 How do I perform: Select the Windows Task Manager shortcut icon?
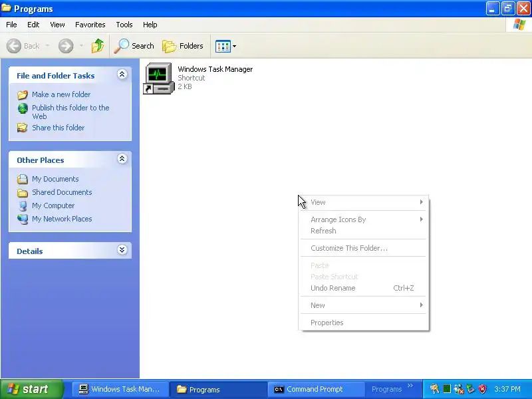click(x=159, y=78)
